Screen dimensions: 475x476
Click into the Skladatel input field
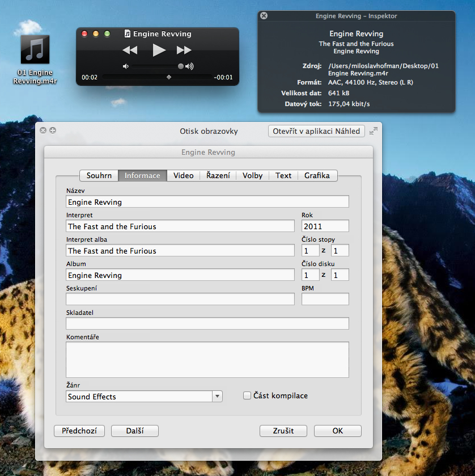(x=207, y=323)
